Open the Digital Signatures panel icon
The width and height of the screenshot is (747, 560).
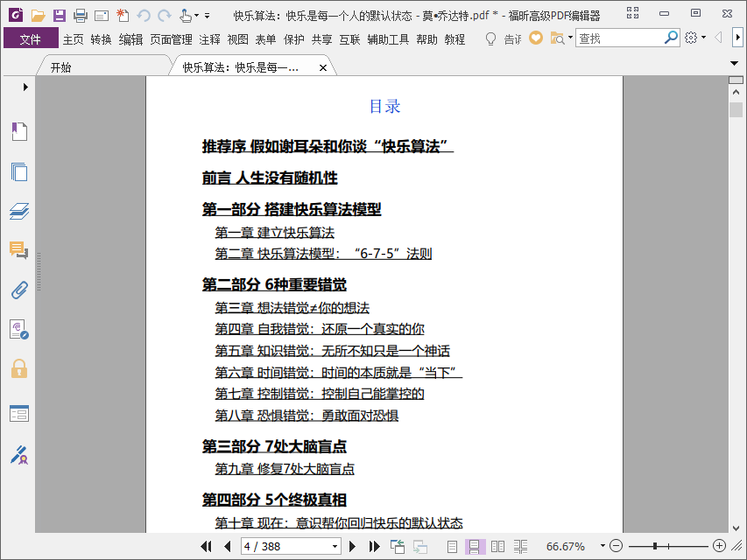19,455
